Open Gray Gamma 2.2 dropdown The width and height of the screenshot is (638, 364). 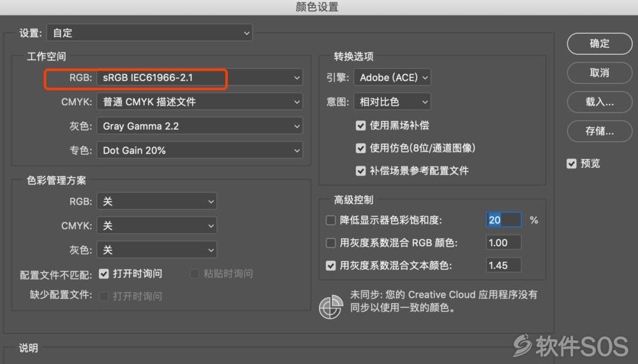[x=200, y=126]
